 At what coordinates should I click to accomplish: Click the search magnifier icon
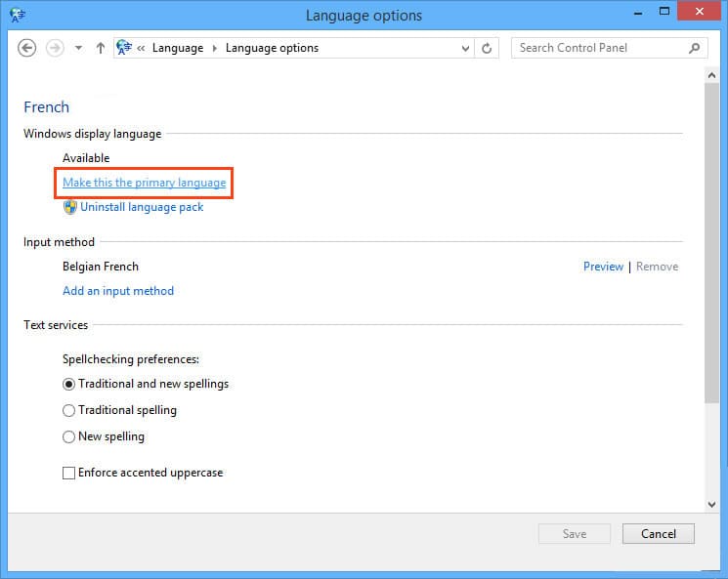pyautogui.click(x=695, y=48)
